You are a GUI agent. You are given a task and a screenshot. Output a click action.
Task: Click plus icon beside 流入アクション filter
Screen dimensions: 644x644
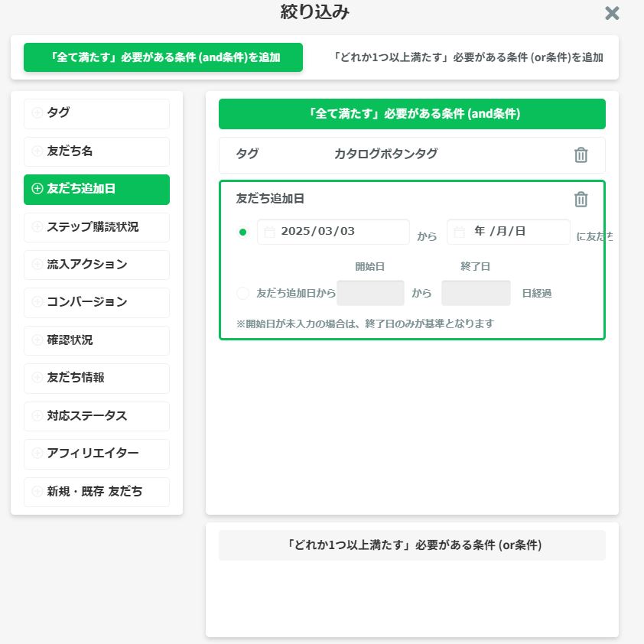click(x=37, y=265)
